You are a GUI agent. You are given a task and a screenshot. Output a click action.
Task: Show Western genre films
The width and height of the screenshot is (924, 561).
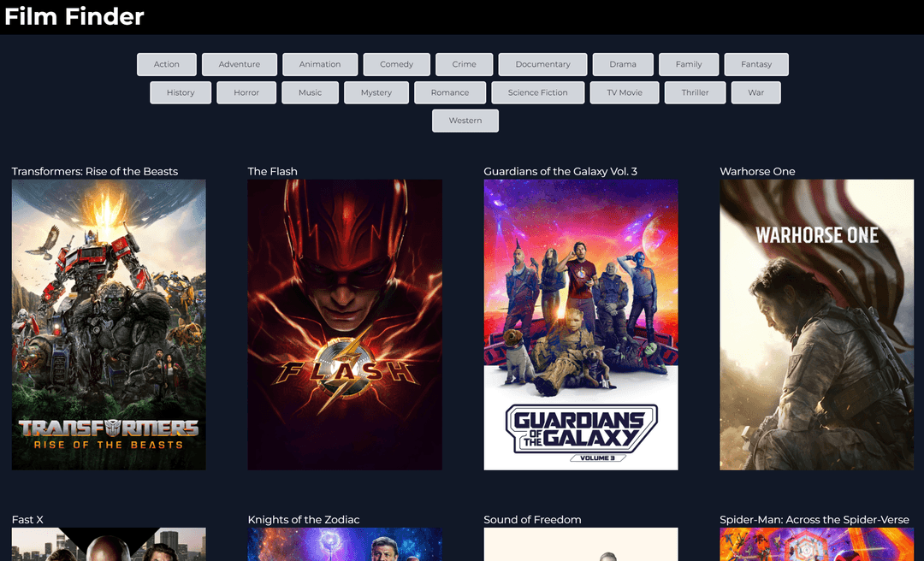[x=465, y=121]
